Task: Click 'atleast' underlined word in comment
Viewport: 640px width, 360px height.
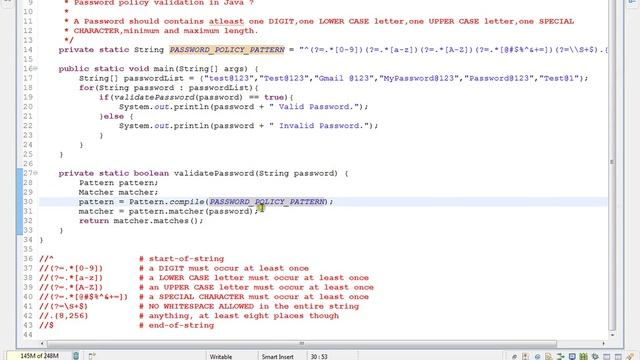Action: [x=226, y=21]
